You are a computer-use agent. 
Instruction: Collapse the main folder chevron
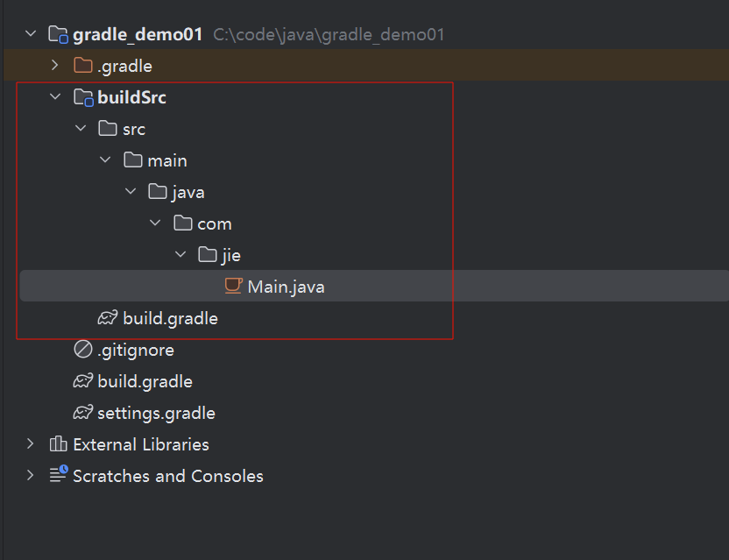[105, 160]
